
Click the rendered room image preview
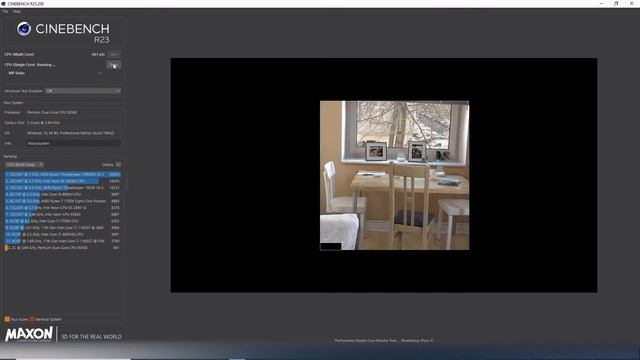point(394,175)
